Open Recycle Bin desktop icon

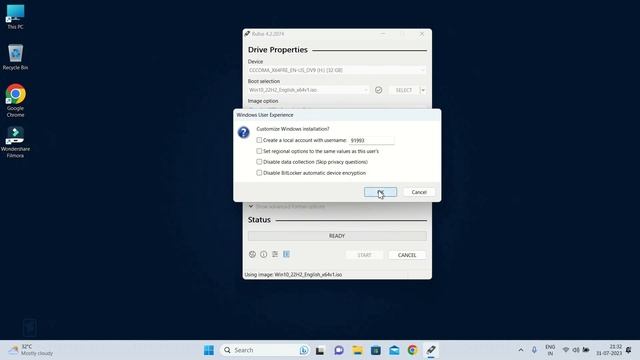click(x=16, y=57)
